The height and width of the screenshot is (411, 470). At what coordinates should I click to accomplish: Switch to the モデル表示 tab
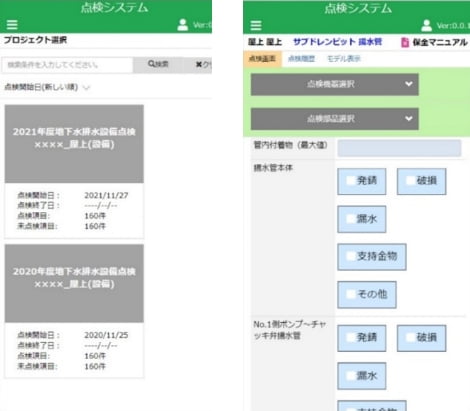tap(344, 59)
